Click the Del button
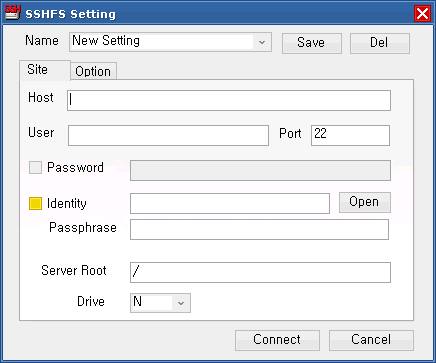Image resolution: width=436 pixels, height=363 pixels. [380, 43]
